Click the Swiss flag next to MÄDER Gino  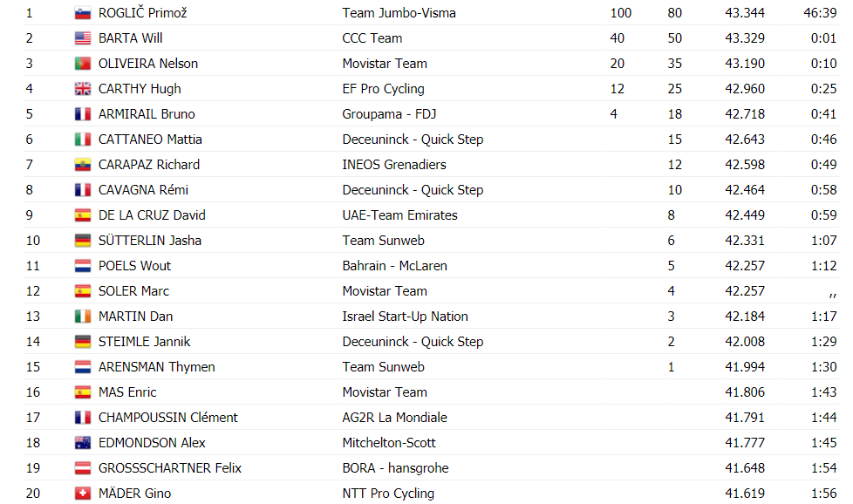(83, 494)
